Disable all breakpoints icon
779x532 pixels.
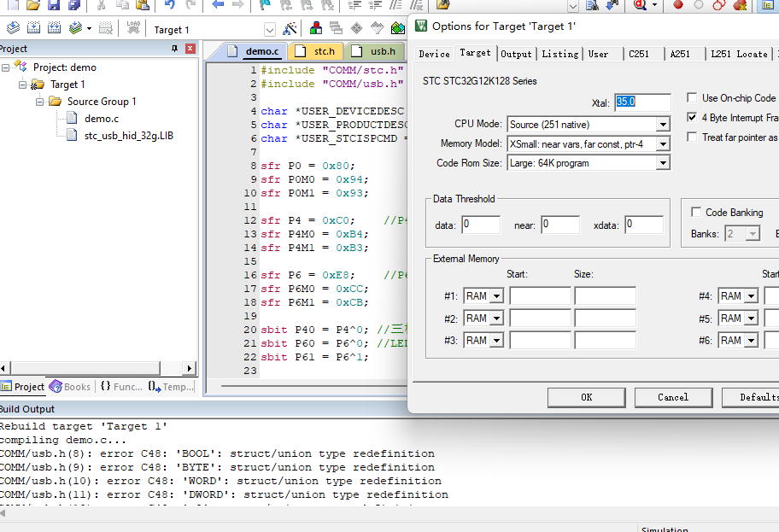pyautogui.click(x=719, y=5)
